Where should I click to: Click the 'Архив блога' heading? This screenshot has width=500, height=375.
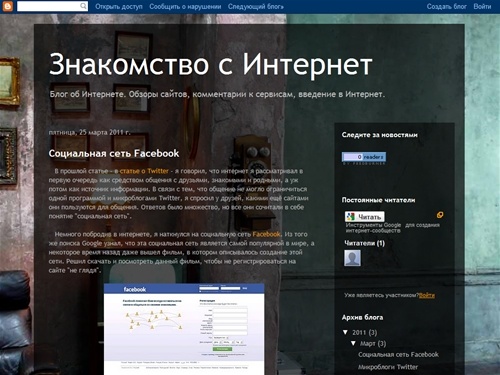point(362,317)
